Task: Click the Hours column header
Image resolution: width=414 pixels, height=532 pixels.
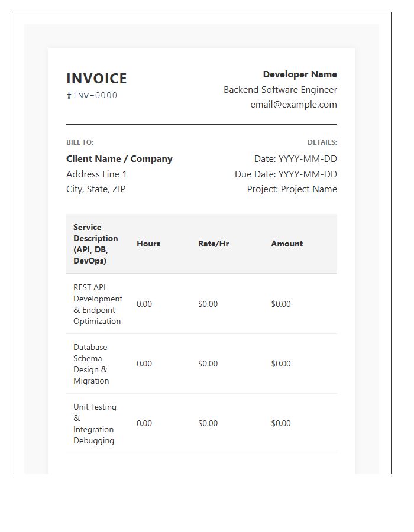Action: [148, 244]
